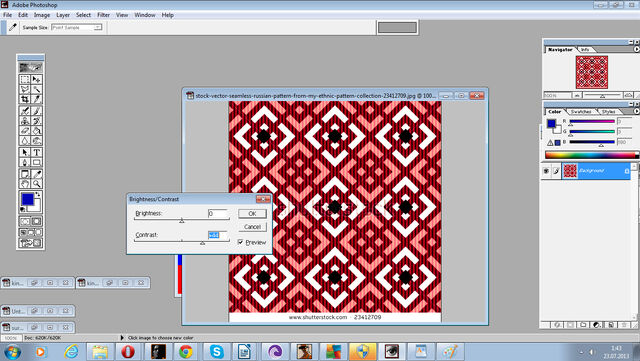Select the Notes tool

tap(25, 174)
